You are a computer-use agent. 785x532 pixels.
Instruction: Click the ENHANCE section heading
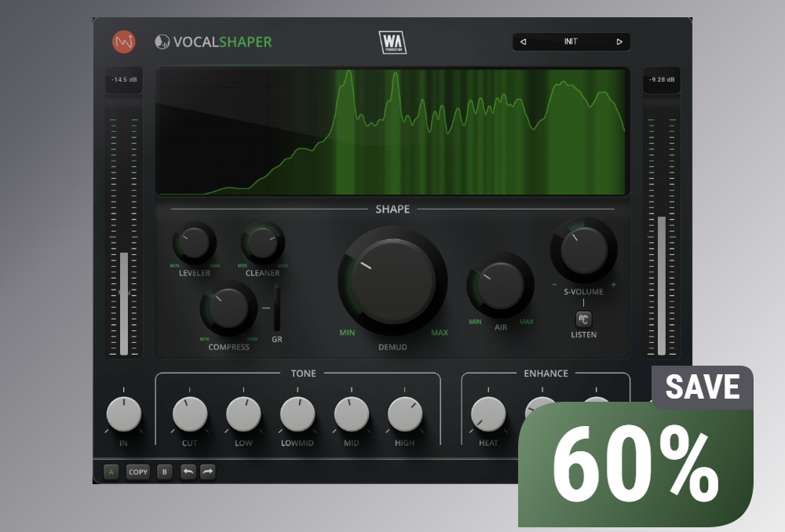pos(546,373)
